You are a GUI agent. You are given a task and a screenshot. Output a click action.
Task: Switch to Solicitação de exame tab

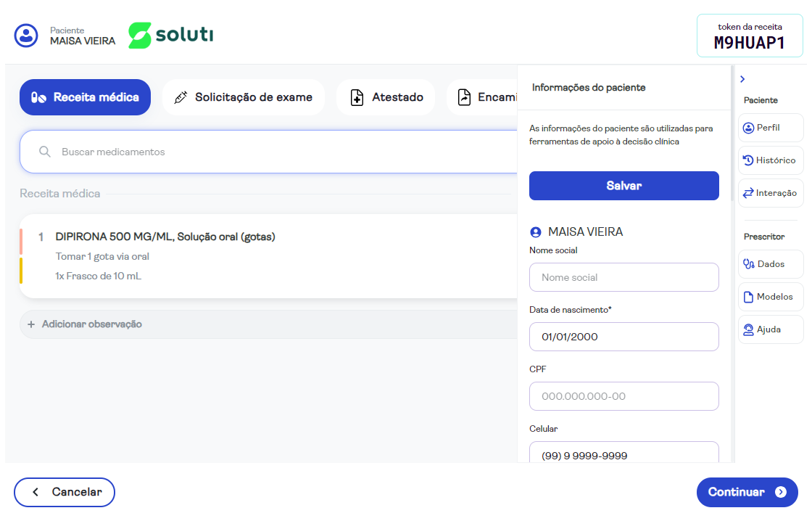(x=244, y=97)
